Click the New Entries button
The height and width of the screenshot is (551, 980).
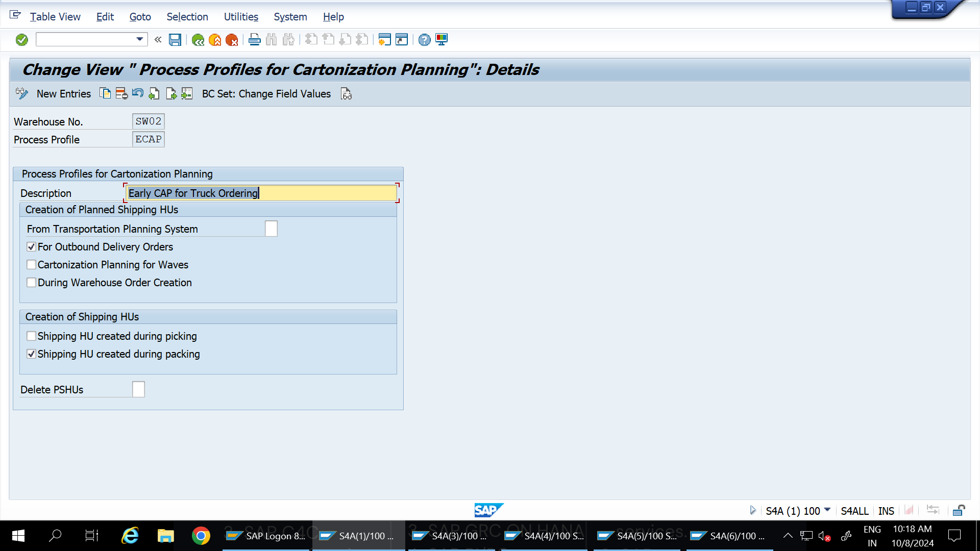pos(63,93)
